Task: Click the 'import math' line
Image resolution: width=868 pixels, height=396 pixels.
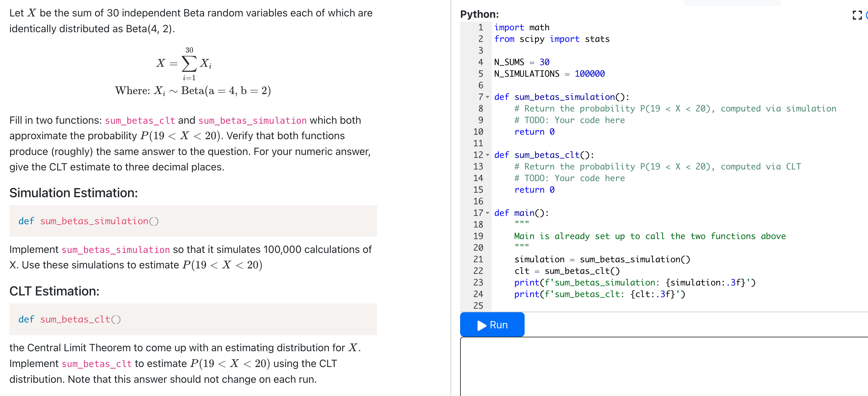Action: [522, 27]
